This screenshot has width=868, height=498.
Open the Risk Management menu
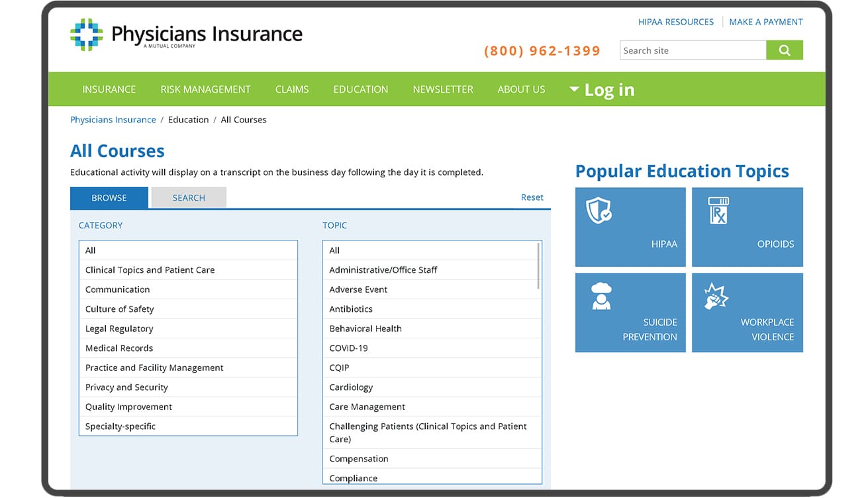coord(205,89)
